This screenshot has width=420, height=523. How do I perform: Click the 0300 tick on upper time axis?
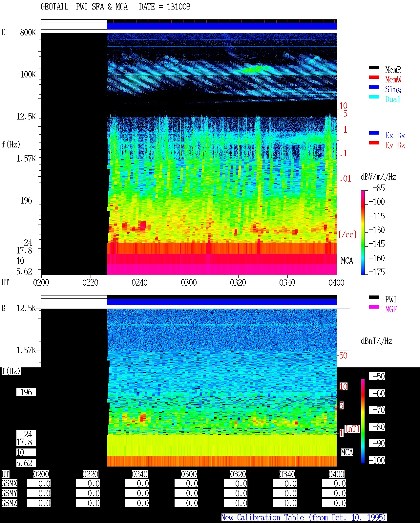pyautogui.click(x=189, y=282)
